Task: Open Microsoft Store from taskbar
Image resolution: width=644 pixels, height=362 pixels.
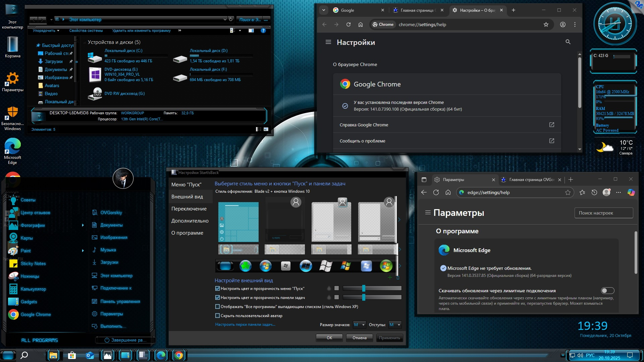Action: (72, 355)
